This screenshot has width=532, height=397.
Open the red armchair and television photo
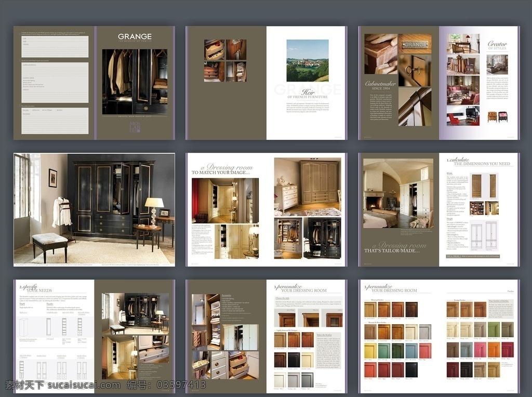(463, 115)
